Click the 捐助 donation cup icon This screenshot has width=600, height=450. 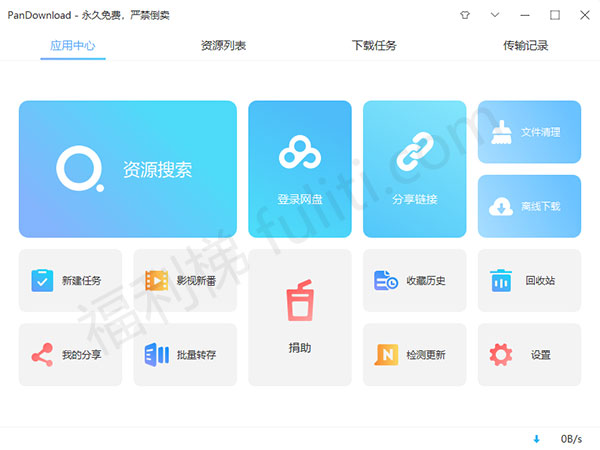tap(299, 302)
